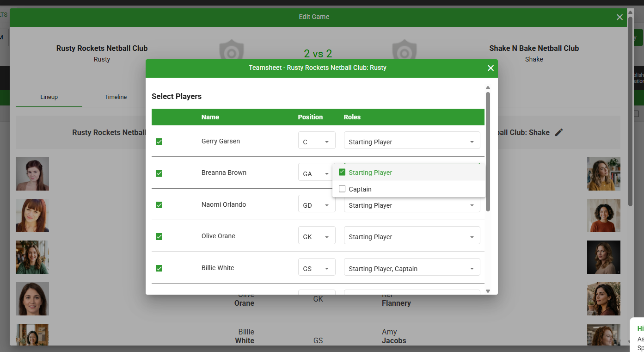The image size is (644, 352).
Task: Click third left player photo, green top
Action: (32, 257)
